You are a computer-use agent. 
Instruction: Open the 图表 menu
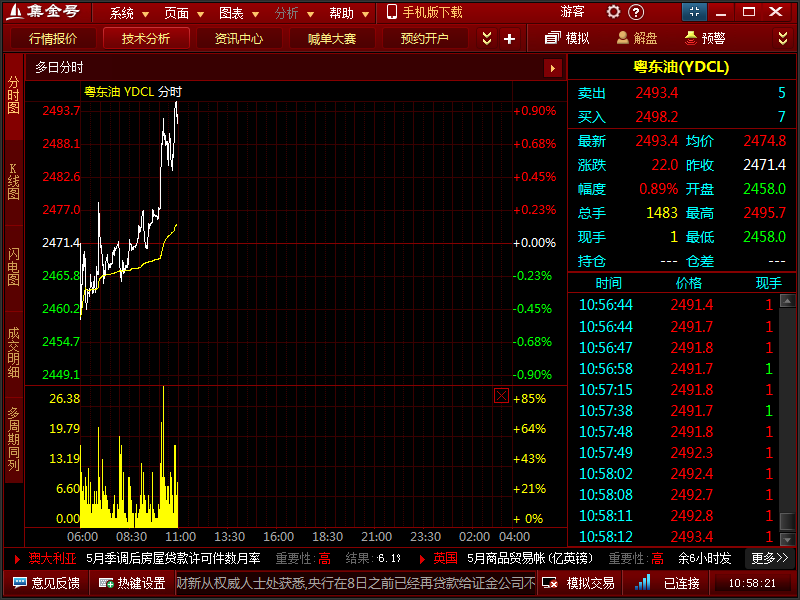tap(238, 13)
